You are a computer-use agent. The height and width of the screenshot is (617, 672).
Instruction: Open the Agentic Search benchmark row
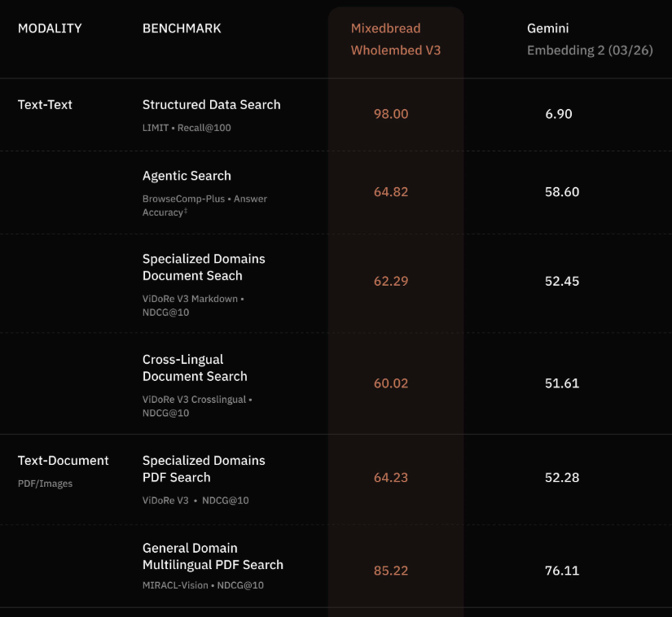pyautogui.click(x=187, y=176)
